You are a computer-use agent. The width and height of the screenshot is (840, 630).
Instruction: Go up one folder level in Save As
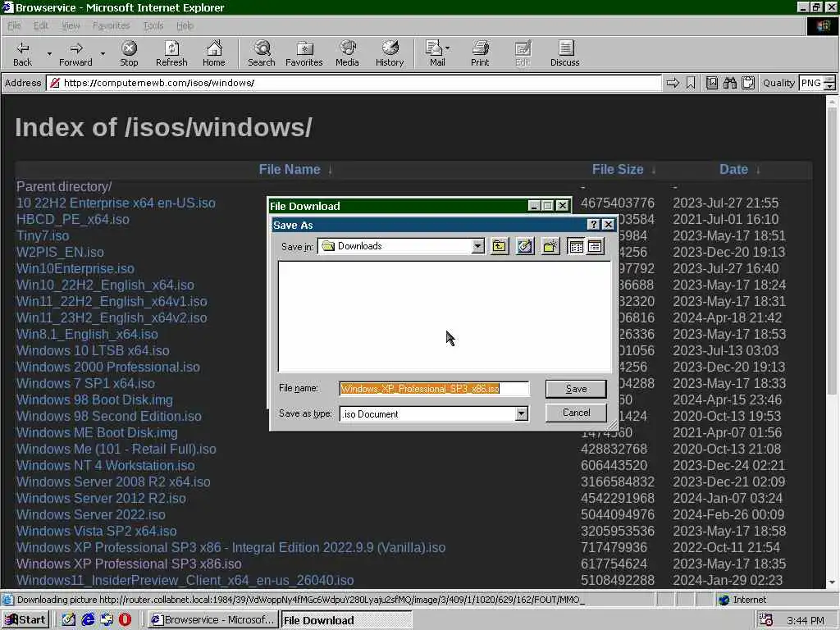pos(500,246)
